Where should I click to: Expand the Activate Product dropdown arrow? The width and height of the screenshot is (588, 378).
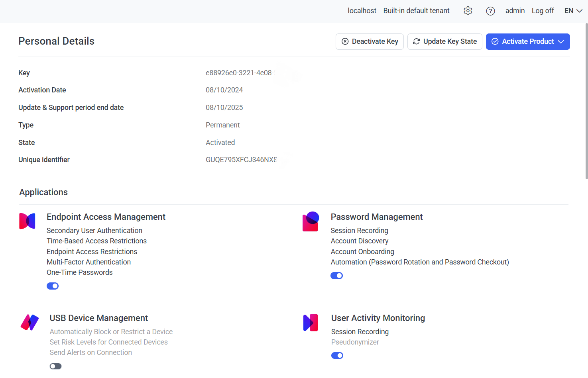tap(561, 41)
